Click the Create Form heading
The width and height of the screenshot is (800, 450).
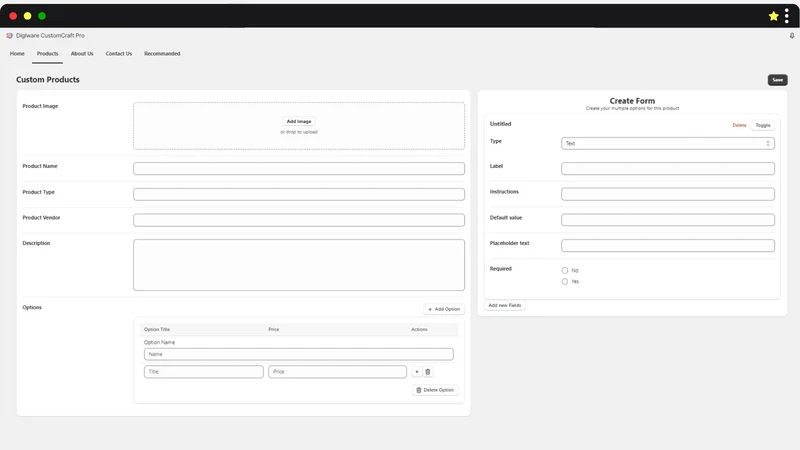pos(632,101)
